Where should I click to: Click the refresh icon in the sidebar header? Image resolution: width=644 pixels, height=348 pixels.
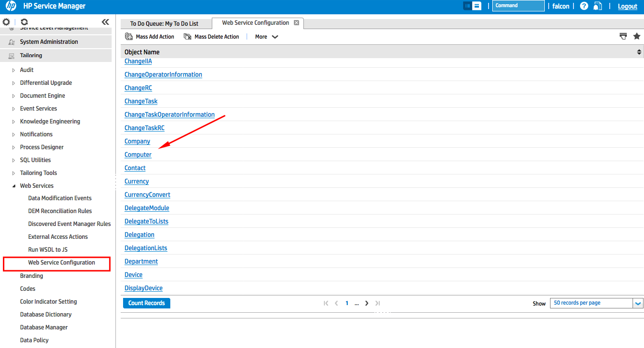23,21
